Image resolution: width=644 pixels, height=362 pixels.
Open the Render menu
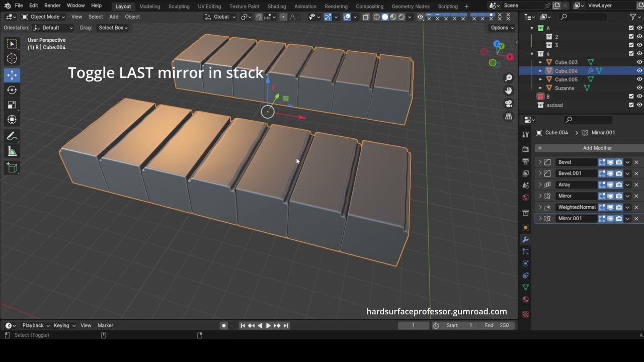[52, 6]
